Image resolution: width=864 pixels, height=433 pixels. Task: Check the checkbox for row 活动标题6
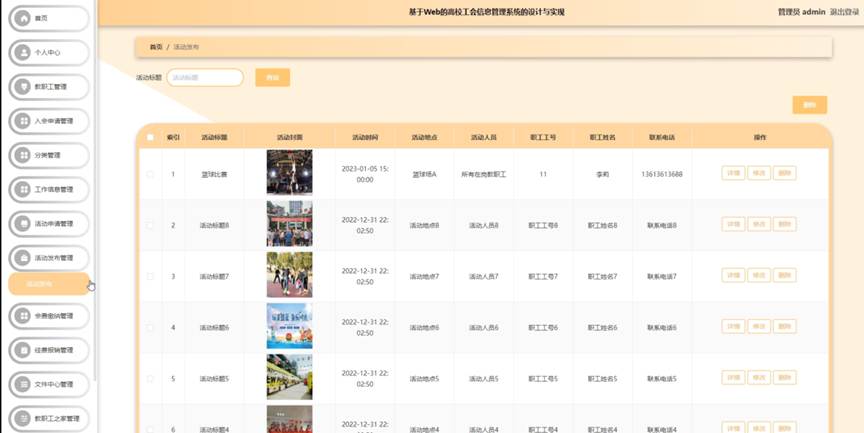coord(150,327)
